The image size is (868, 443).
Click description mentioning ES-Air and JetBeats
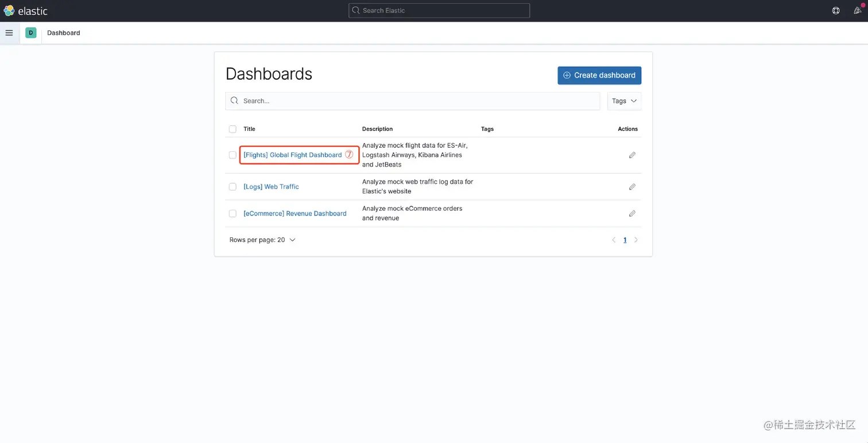coord(415,155)
